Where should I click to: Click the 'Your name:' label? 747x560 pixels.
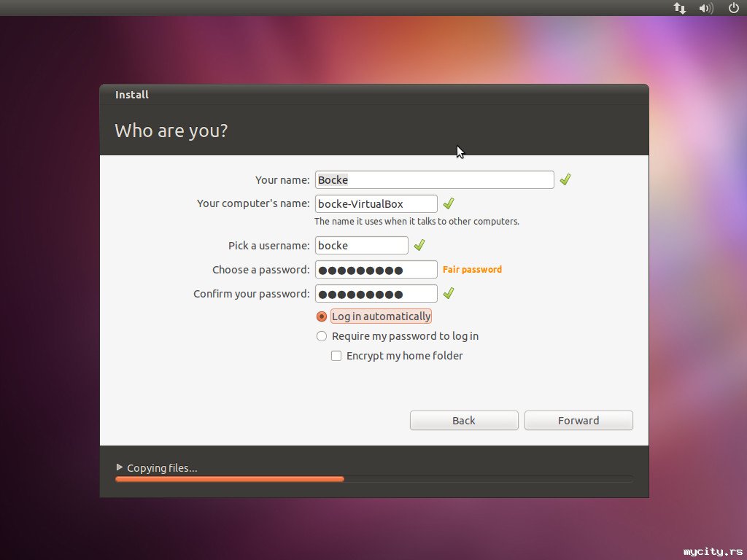[x=282, y=180]
